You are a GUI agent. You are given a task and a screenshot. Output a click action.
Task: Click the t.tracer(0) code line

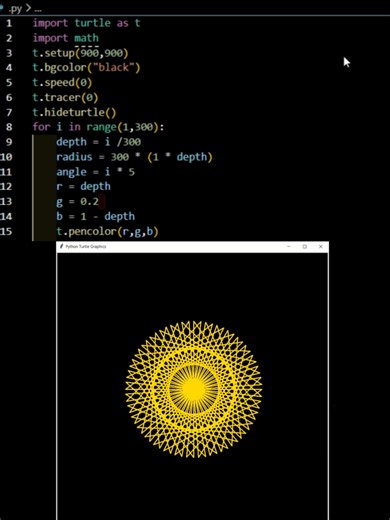pyautogui.click(x=65, y=97)
